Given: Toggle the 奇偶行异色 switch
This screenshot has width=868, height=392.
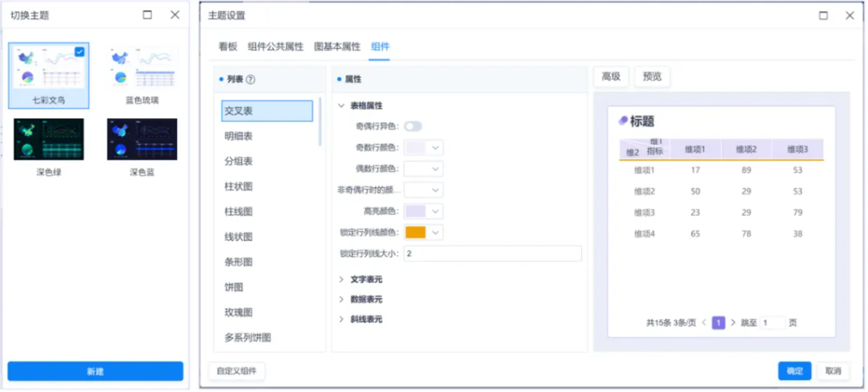Looking at the screenshot, I should (x=413, y=126).
